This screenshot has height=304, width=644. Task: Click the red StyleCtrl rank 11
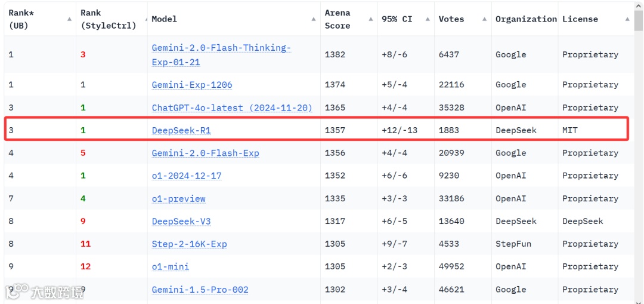pyautogui.click(x=85, y=244)
